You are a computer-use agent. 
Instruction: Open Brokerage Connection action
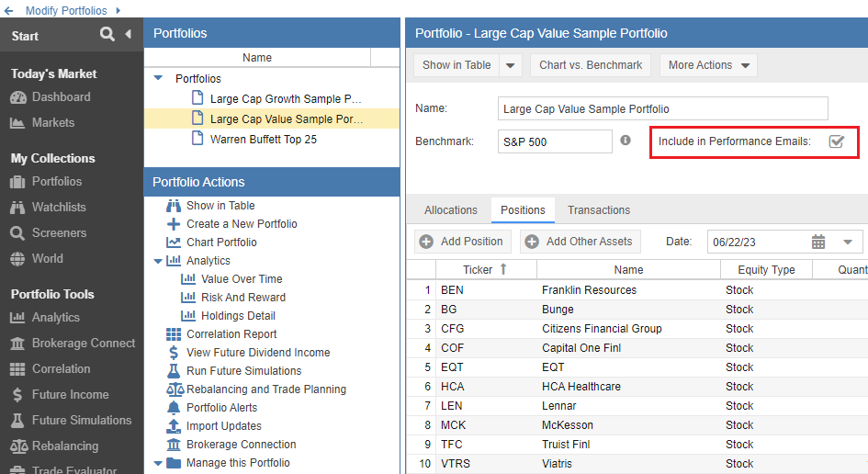click(x=231, y=444)
